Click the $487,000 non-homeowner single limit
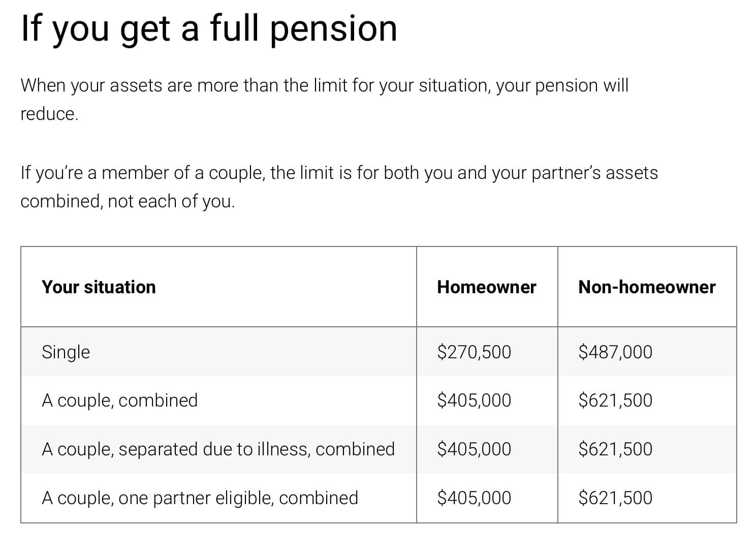 click(x=615, y=352)
